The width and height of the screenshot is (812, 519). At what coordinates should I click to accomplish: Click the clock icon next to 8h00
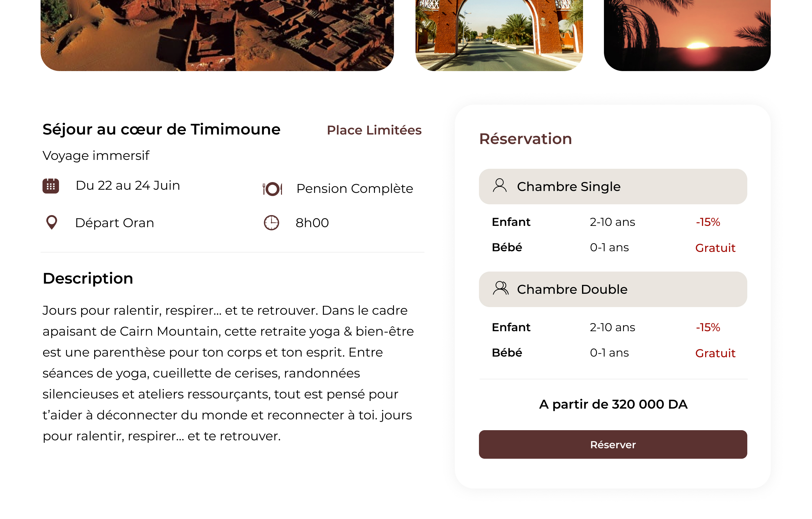(271, 223)
